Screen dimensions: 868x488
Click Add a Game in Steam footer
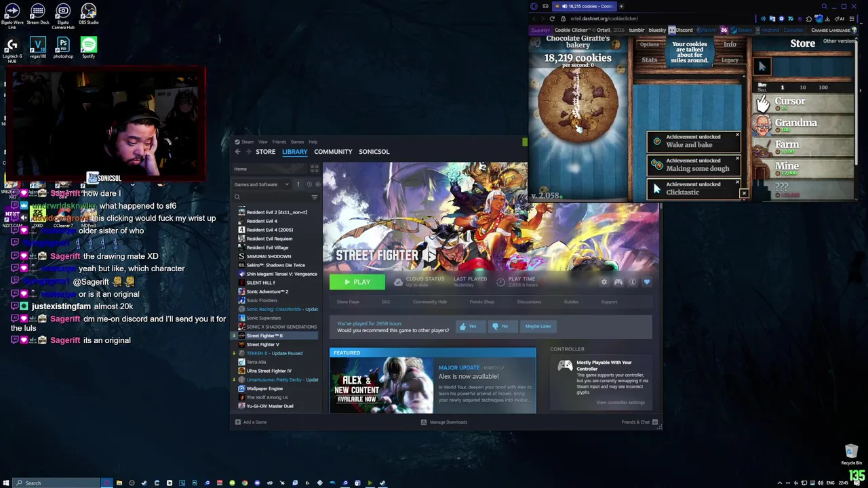tap(251, 422)
